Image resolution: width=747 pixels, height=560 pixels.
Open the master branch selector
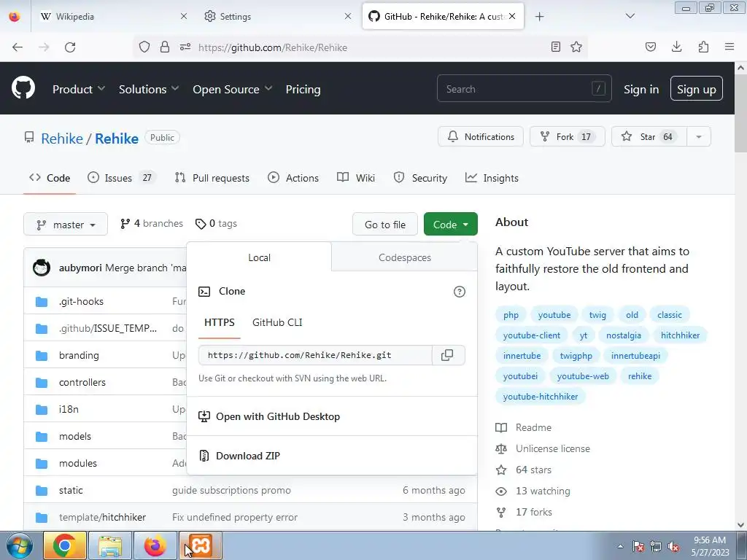click(66, 225)
